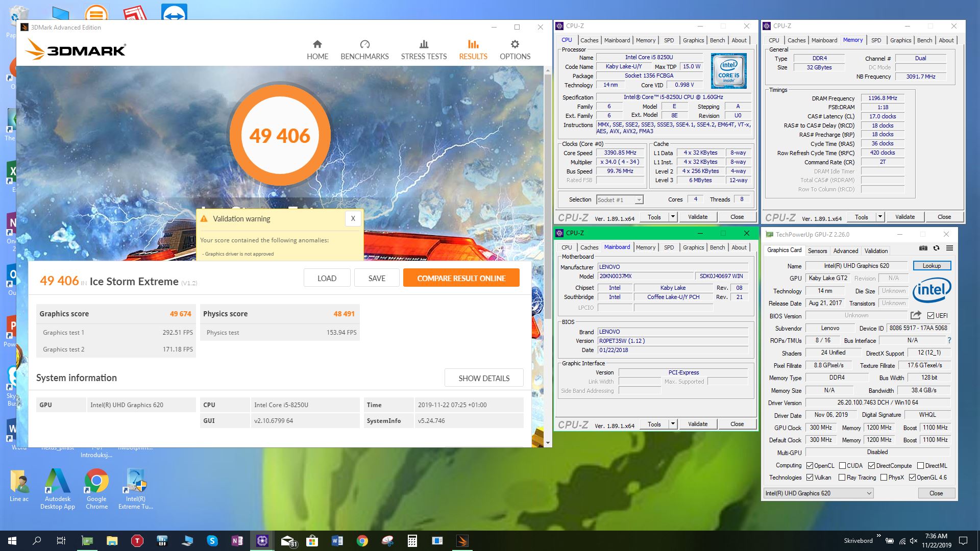Open Skype from the taskbar
Viewport: 980px width, 551px height.
pyautogui.click(x=212, y=541)
